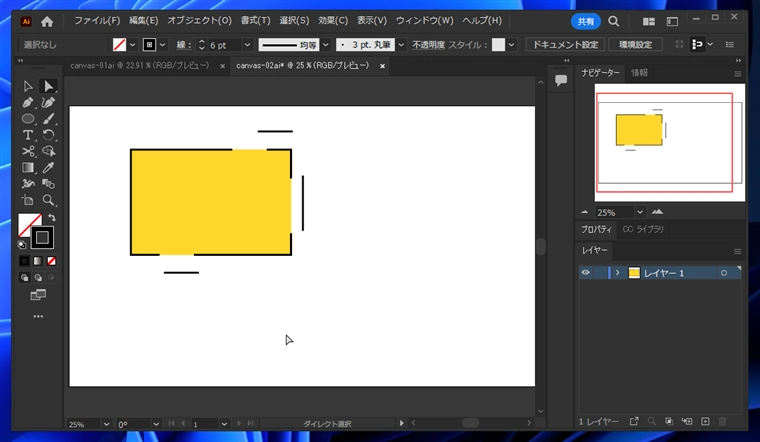This screenshot has width=760, height=442.
Task: Change the screen mode icon
Action: pos(38,295)
